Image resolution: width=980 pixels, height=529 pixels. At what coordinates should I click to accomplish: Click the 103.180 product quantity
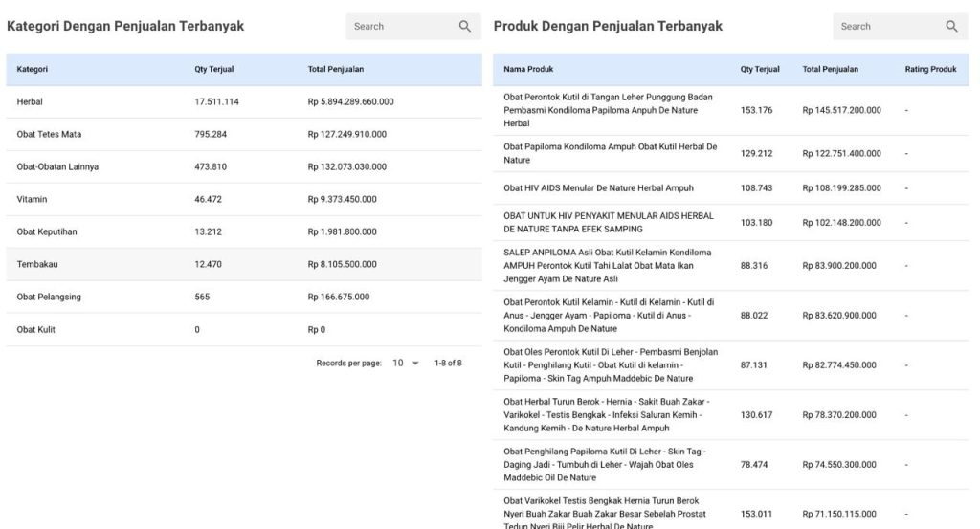[756, 222]
